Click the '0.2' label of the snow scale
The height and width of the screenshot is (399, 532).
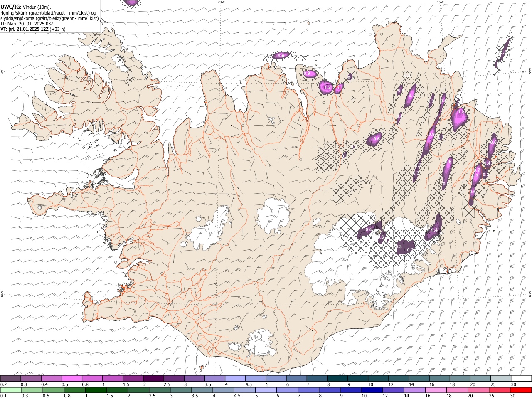pos(3,384)
